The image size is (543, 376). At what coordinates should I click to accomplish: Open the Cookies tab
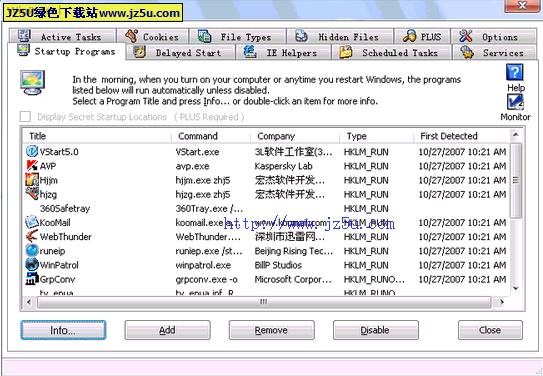pyautogui.click(x=153, y=36)
